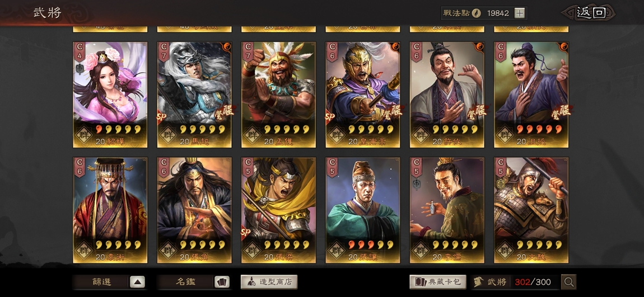Select the 馬超 SP general card
This screenshot has height=297, width=644.
[194, 95]
